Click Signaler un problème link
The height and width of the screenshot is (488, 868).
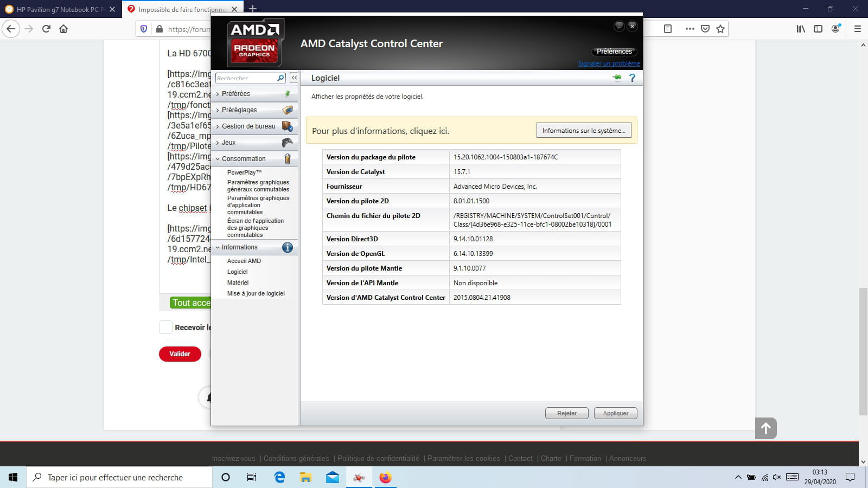[609, 63]
